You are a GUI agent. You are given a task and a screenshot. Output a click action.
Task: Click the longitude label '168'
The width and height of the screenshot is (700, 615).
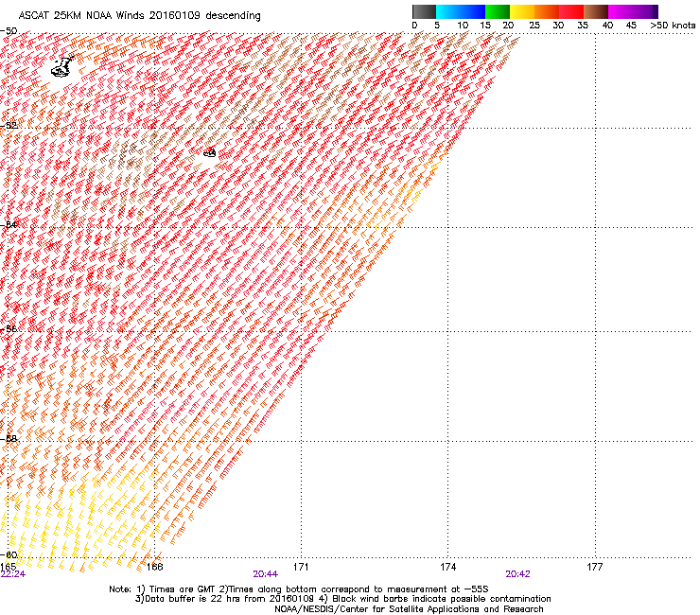point(155,567)
